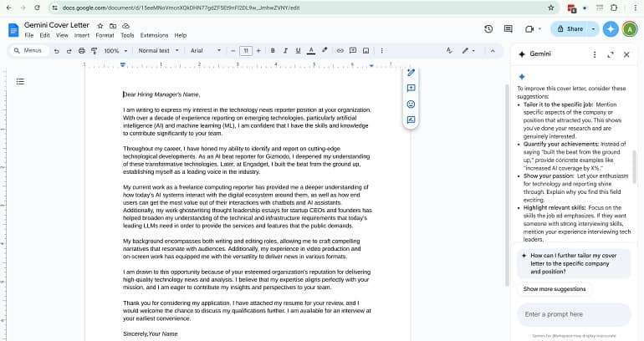Click the spell check icon
This screenshot has width=644, height=341.
[x=449, y=50]
